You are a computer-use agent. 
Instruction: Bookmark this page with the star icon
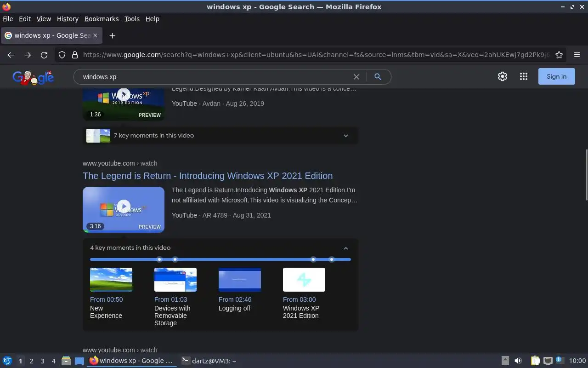(x=559, y=55)
